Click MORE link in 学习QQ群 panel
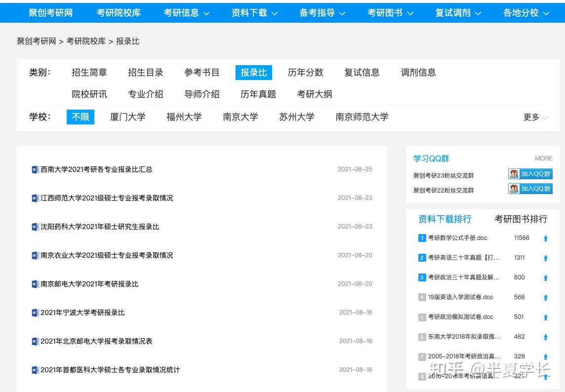The width and height of the screenshot is (565, 392). (x=543, y=158)
